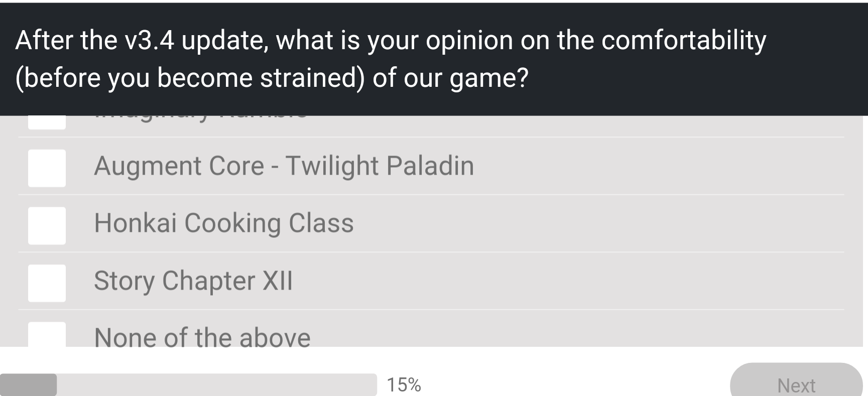Click the None of the above option text
This screenshot has width=868, height=396.
click(x=202, y=337)
